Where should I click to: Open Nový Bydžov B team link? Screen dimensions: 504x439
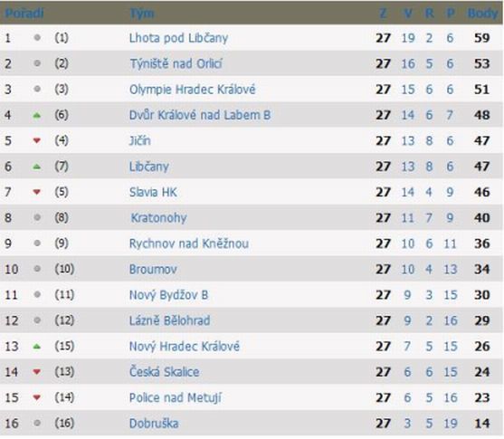(x=168, y=295)
